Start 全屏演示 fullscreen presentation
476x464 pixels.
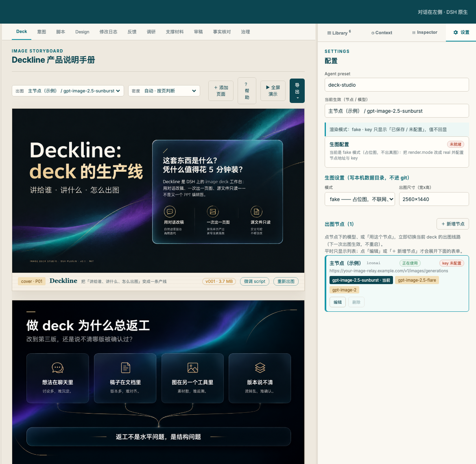(273, 91)
